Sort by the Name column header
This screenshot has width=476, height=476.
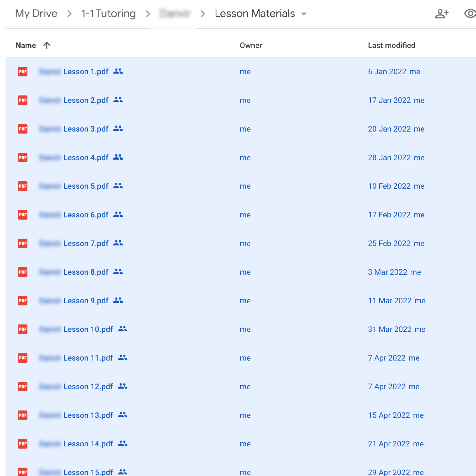[x=26, y=45]
